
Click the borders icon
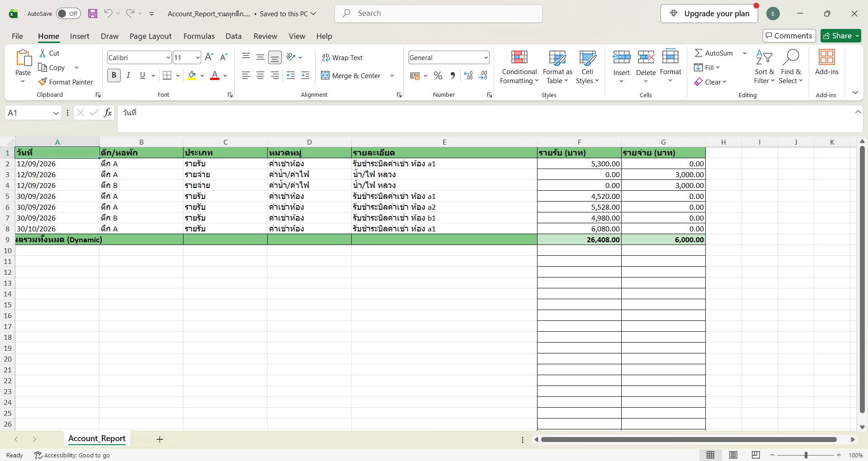click(167, 75)
